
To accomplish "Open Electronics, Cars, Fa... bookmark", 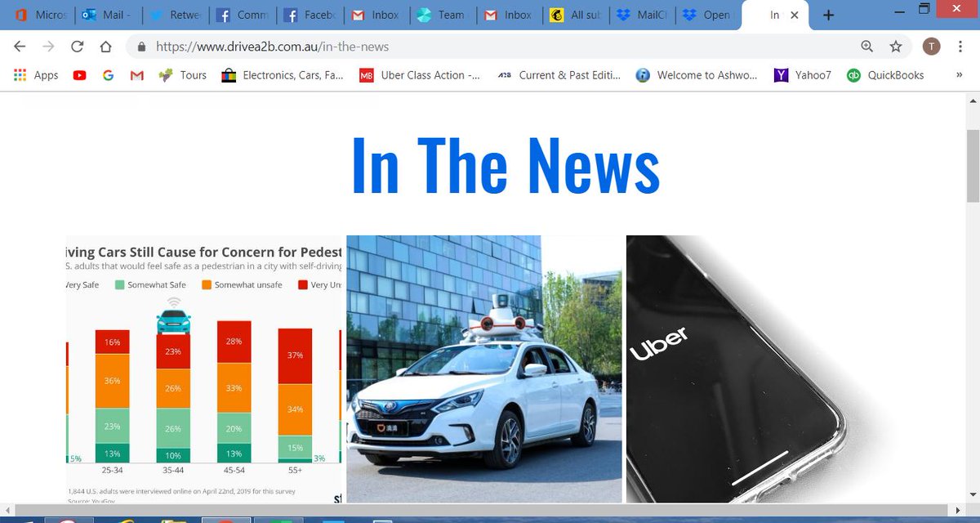I will 283,75.
